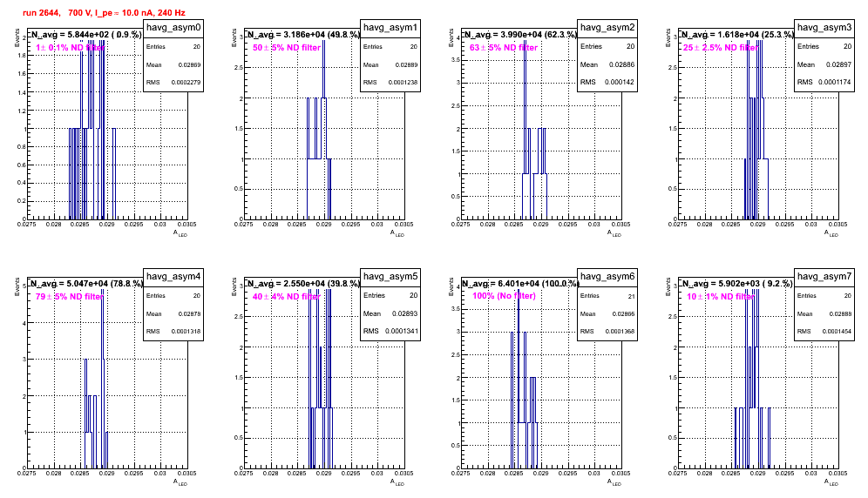
Task: Click the N_avg = 3.990e+04 label
Action: pyautogui.click(x=519, y=34)
